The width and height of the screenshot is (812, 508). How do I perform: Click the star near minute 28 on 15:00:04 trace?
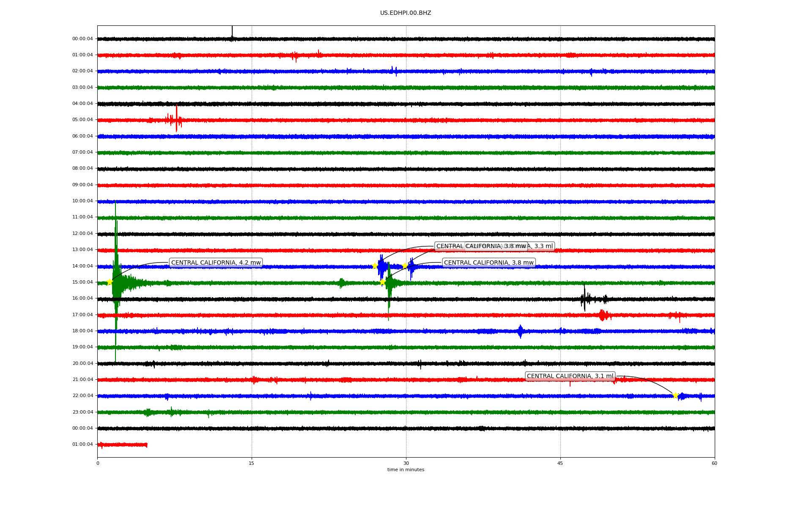(382, 282)
